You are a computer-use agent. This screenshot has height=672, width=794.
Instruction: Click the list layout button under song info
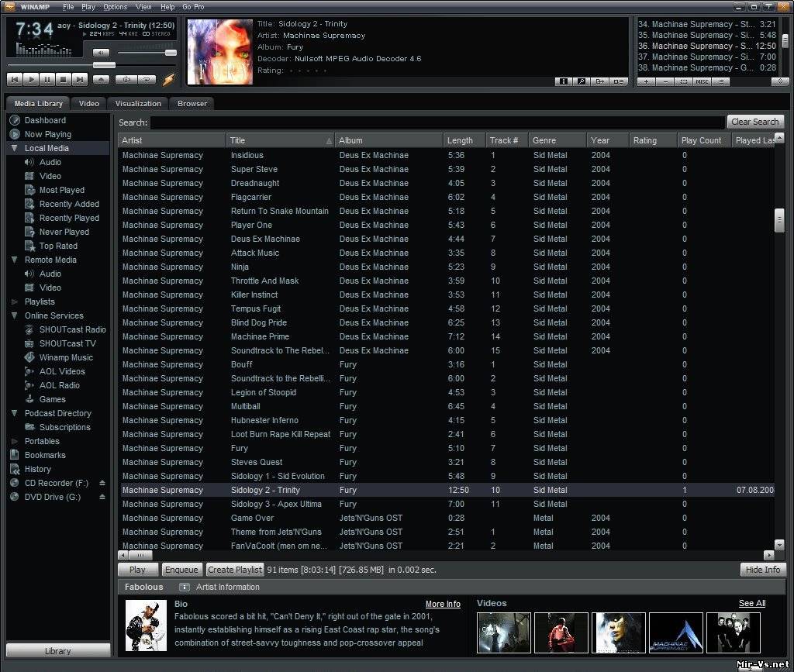click(618, 81)
